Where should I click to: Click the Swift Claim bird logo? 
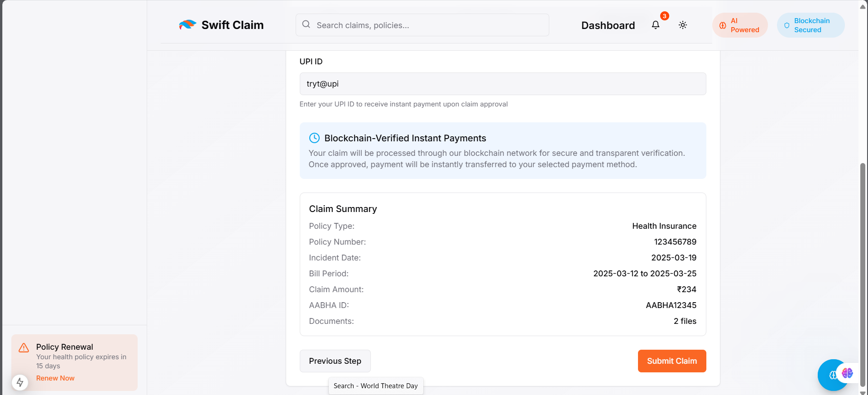pyautogui.click(x=187, y=24)
